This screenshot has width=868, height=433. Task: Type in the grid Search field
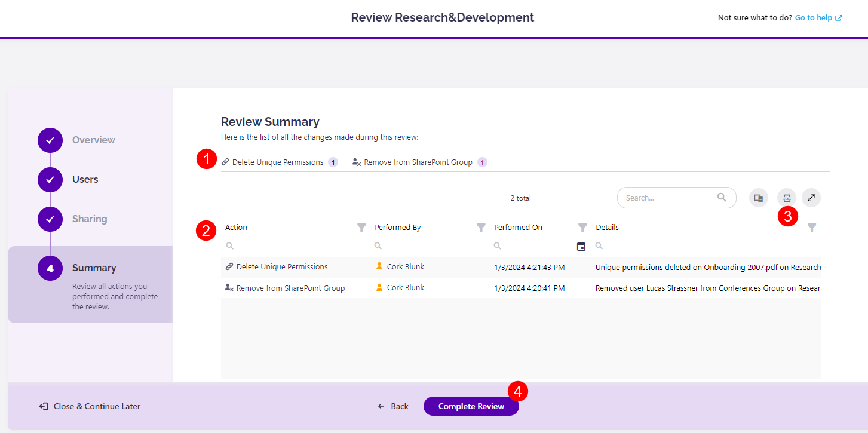coord(663,197)
